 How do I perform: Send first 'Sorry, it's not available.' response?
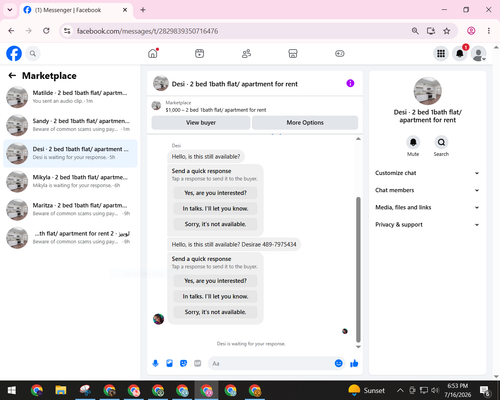pyautogui.click(x=215, y=224)
